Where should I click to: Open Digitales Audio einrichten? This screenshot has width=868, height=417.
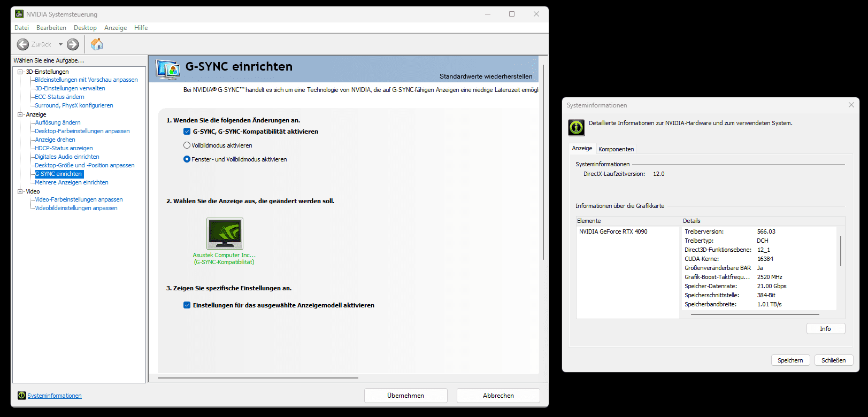coord(67,157)
